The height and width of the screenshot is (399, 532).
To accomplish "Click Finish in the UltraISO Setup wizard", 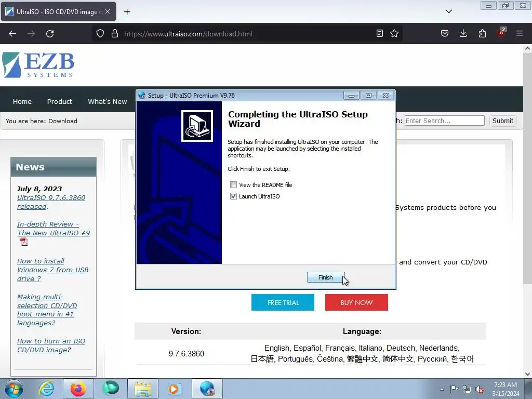I will pos(326,277).
